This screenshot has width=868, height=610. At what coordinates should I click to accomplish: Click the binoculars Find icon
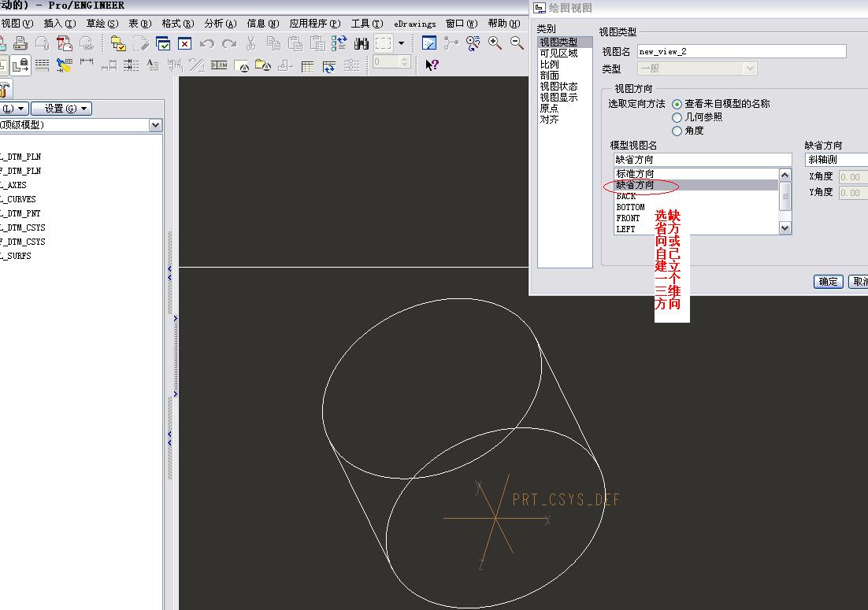coord(362,43)
